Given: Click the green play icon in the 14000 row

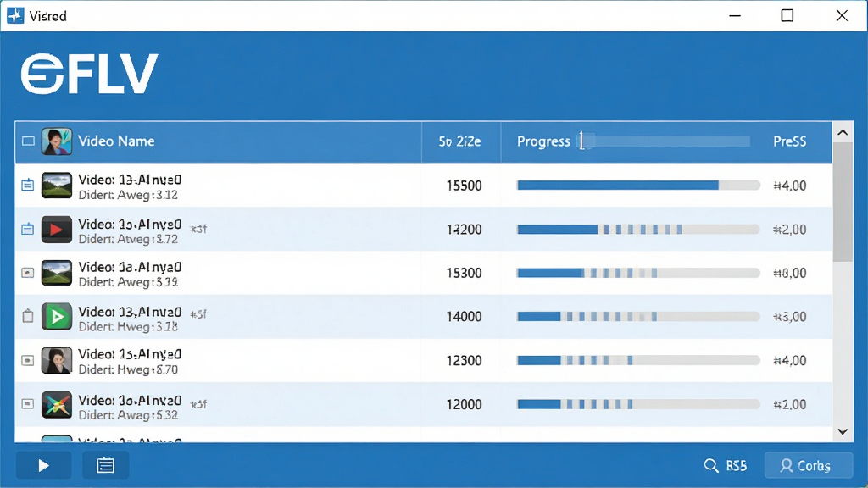Looking at the screenshot, I should 57,317.
